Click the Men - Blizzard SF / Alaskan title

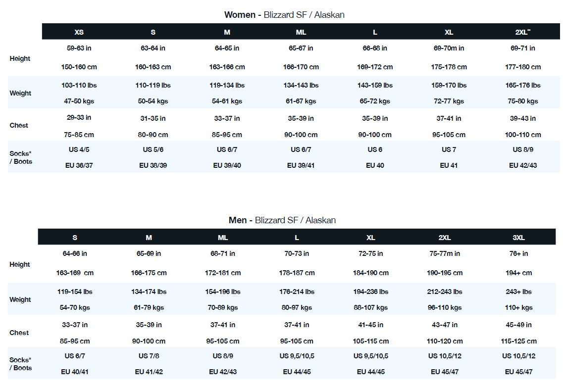pyautogui.click(x=282, y=220)
